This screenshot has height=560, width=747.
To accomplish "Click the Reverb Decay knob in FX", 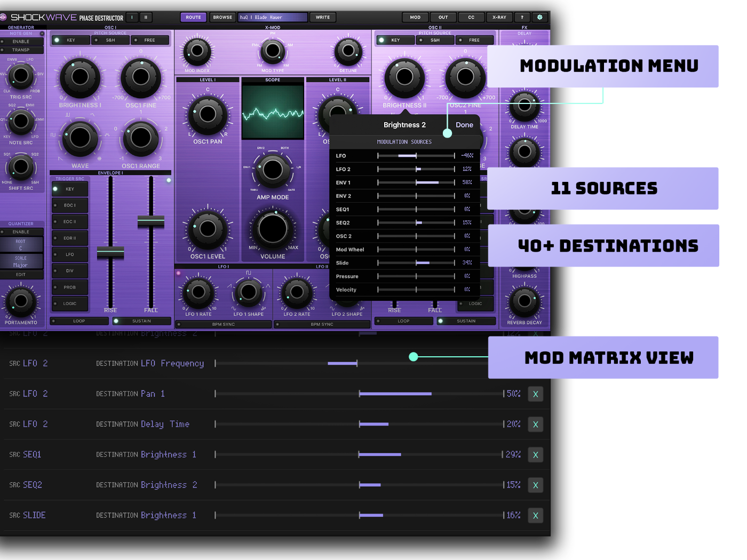I will pos(525,301).
